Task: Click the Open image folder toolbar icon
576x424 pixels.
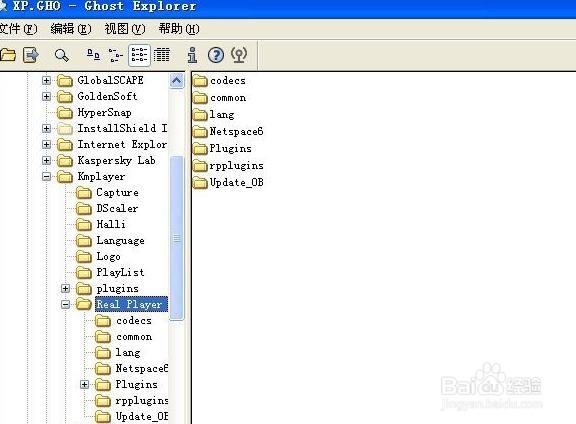Action: point(8,55)
